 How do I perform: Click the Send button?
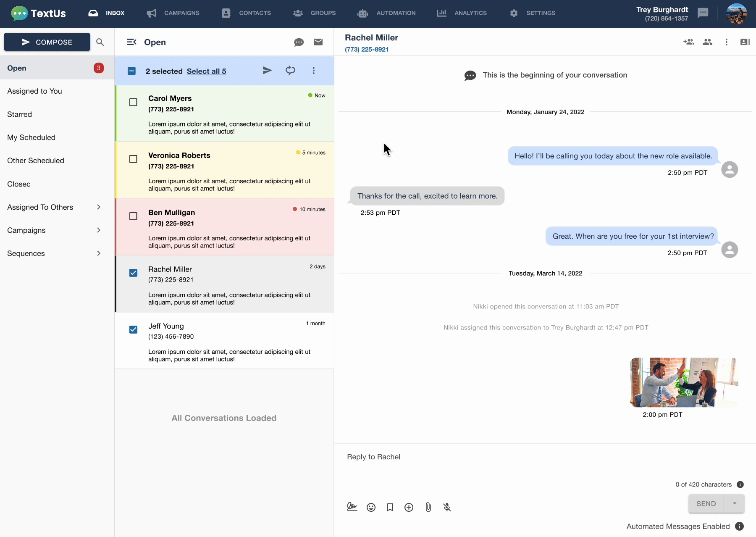point(706,503)
